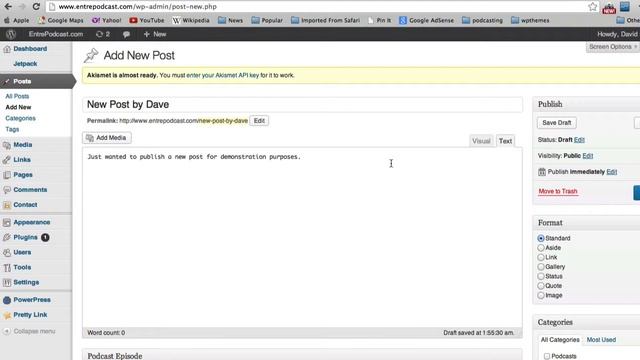This screenshot has width=640, height=360.
Task: Click Move to Trash link
Action: click(558, 191)
